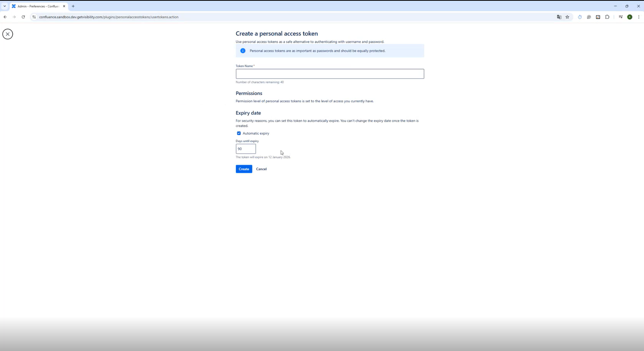Click the Cancel link
This screenshot has height=351, width=644.
click(261, 169)
